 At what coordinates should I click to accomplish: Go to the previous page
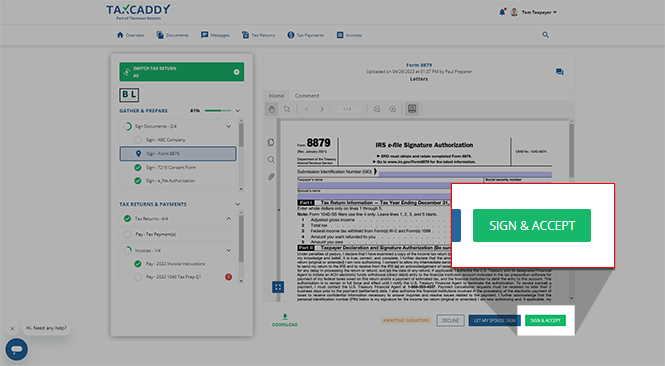pyautogui.click(x=307, y=109)
